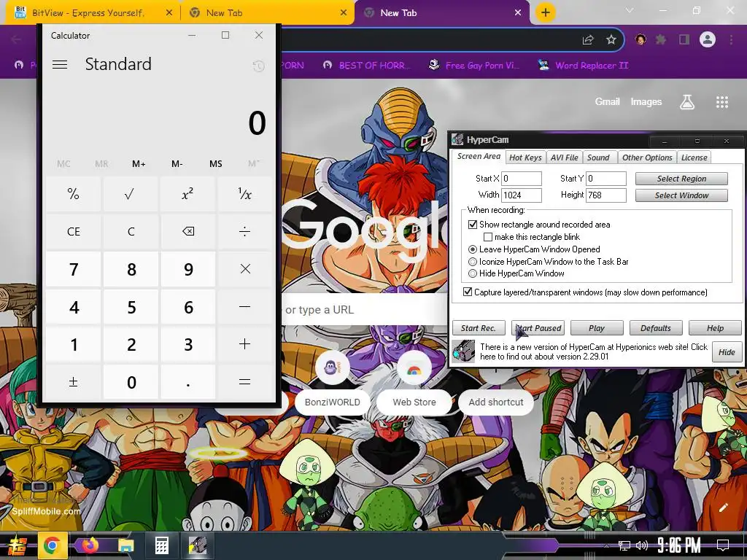Click the square root key
The width and height of the screenshot is (747, 560).
coord(131,194)
